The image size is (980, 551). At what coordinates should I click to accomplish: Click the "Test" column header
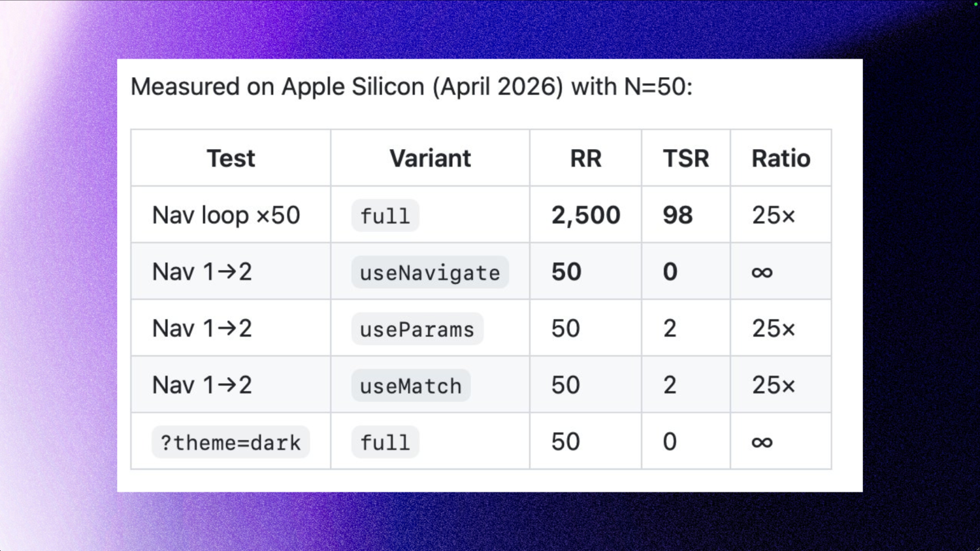[231, 159]
